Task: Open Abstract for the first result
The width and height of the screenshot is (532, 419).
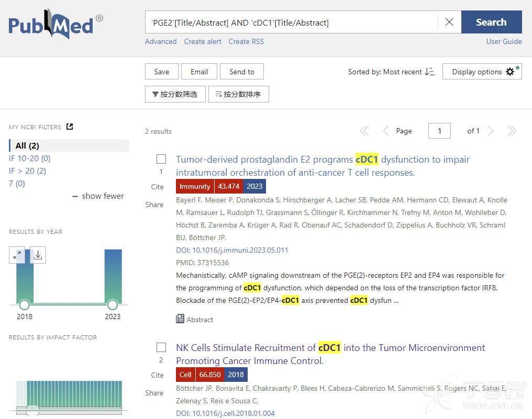Action: [195, 319]
